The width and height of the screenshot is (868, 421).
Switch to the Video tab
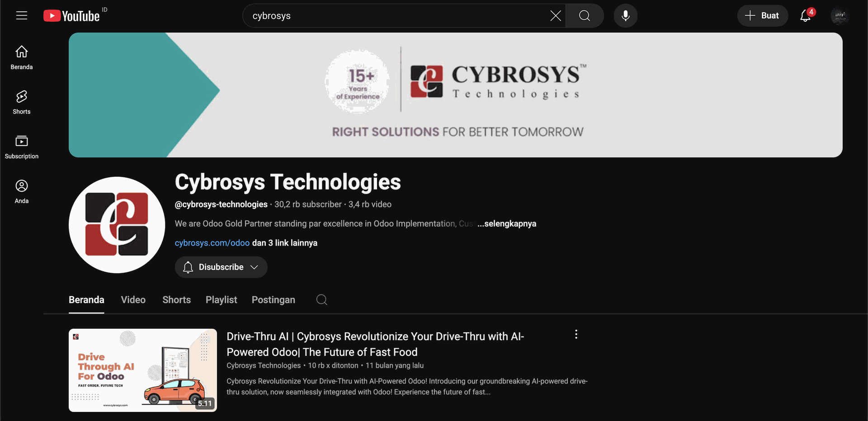coord(133,300)
